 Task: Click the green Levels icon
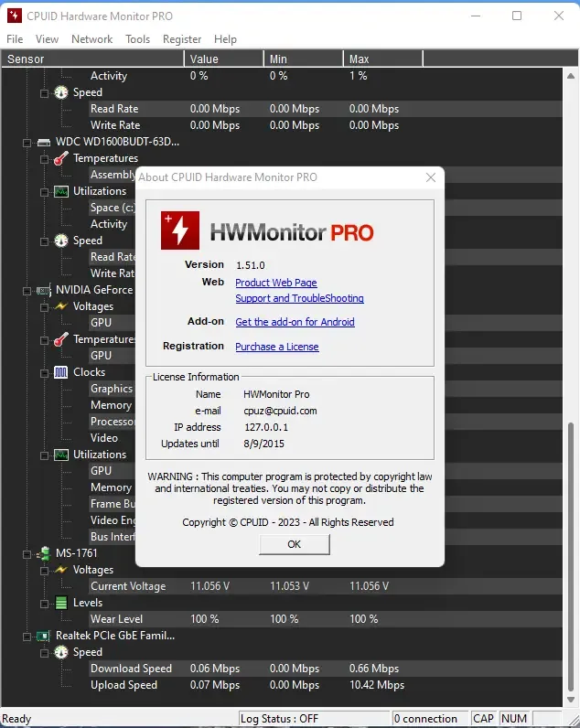tap(60, 603)
